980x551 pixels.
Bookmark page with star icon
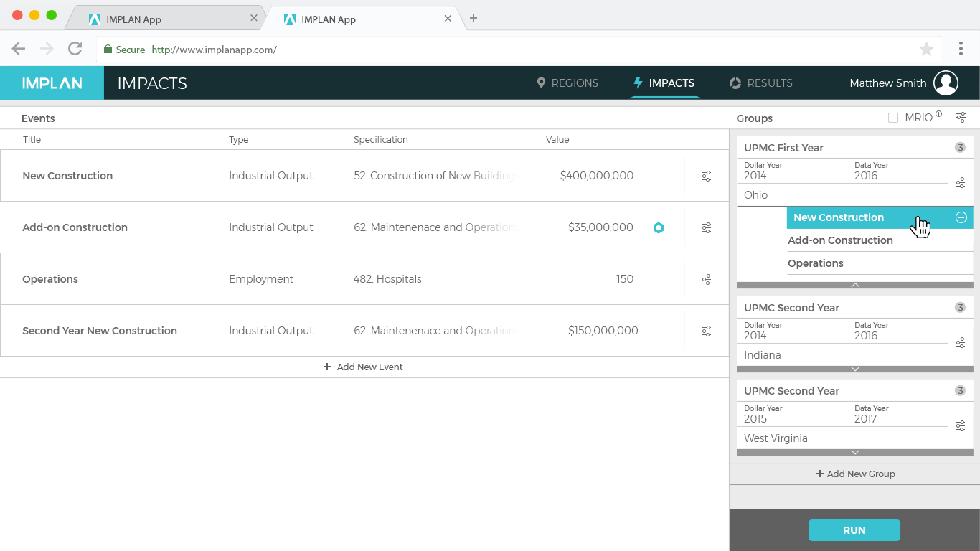coord(926,49)
